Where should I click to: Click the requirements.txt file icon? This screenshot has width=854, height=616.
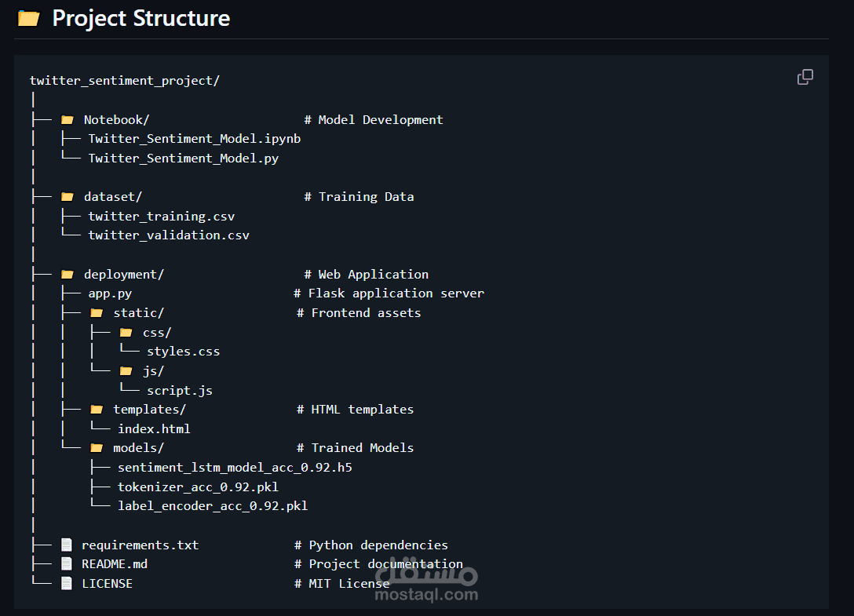tap(67, 545)
